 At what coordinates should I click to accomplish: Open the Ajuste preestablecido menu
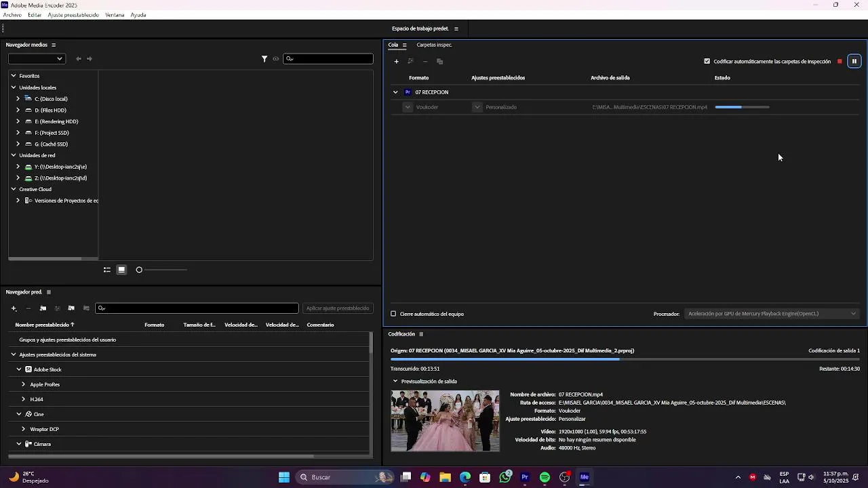point(73,15)
